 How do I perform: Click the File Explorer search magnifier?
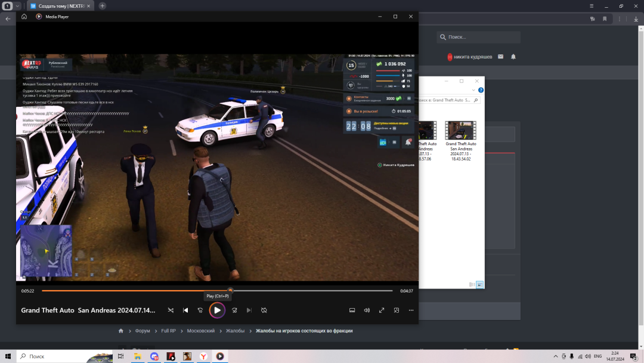[x=476, y=100]
